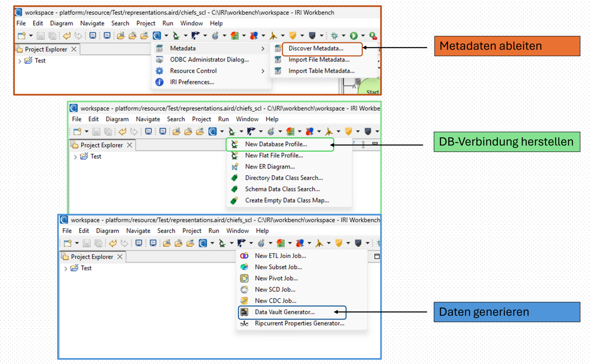
Task: Close the Project Explorer tab in bottom window
Action: pos(120,256)
